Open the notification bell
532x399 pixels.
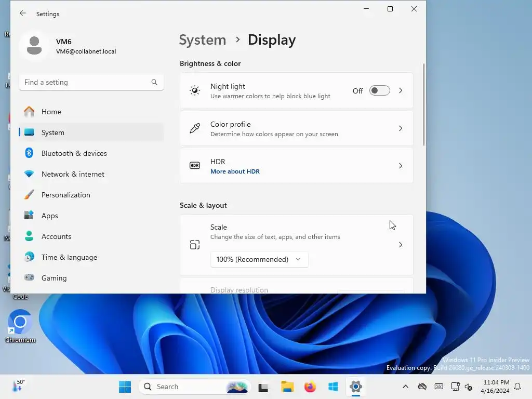click(517, 387)
